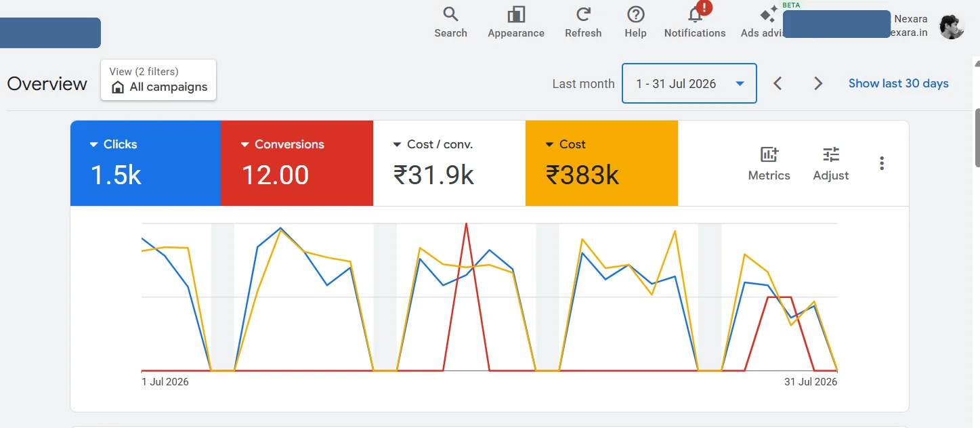This screenshot has width=980, height=428.
Task: Go to the previous date period
Action: (777, 83)
